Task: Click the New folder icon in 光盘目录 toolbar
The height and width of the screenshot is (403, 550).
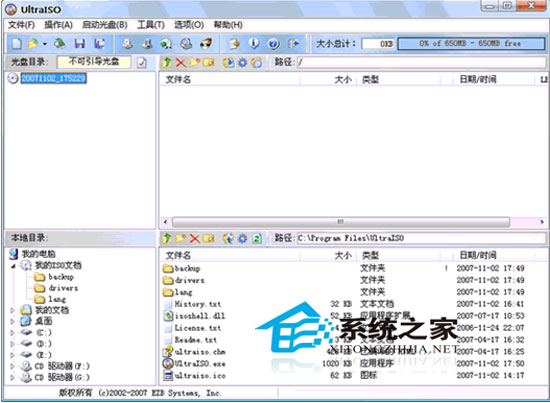Action: [195, 63]
